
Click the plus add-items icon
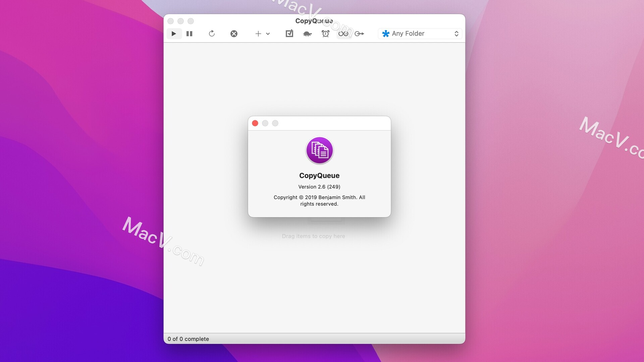click(258, 34)
